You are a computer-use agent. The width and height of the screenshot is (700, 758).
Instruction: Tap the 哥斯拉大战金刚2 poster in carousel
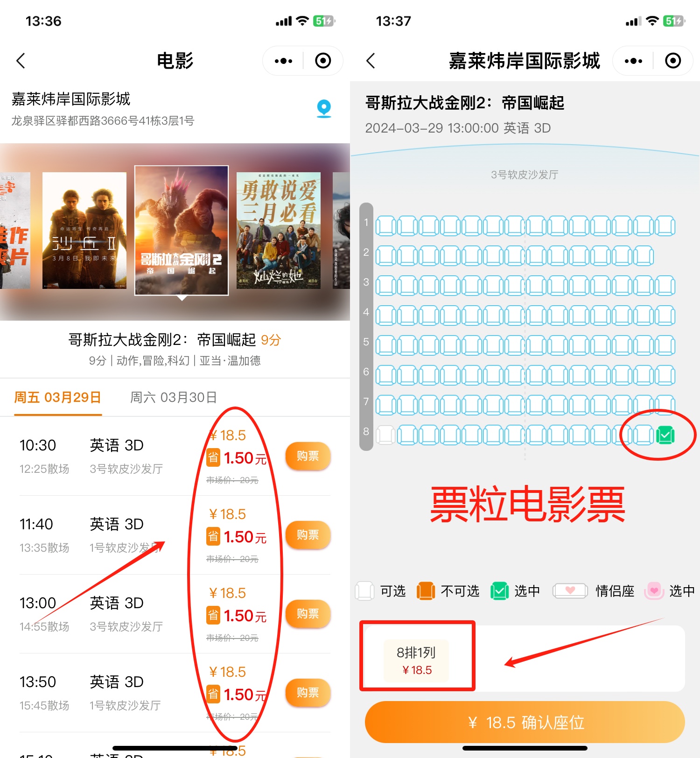[182, 231]
